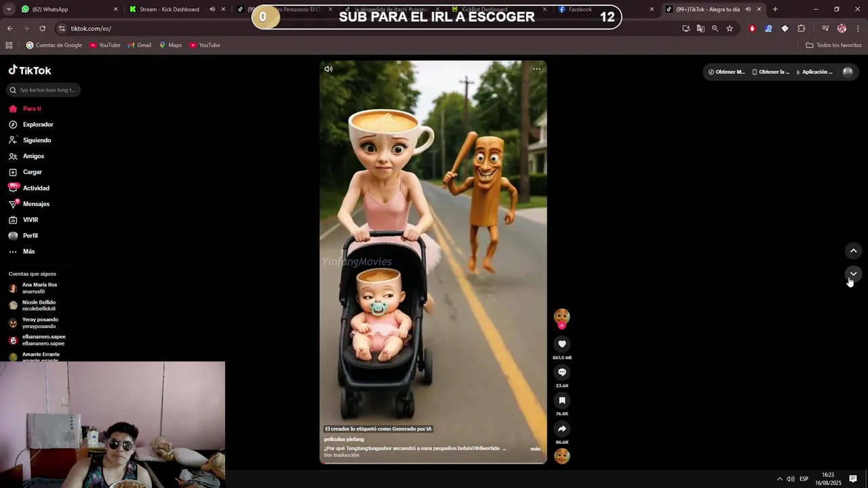Click 'Ver traducción' link
The height and width of the screenshot is (488, 868).
pyautogui.click(x=341, y=455)
